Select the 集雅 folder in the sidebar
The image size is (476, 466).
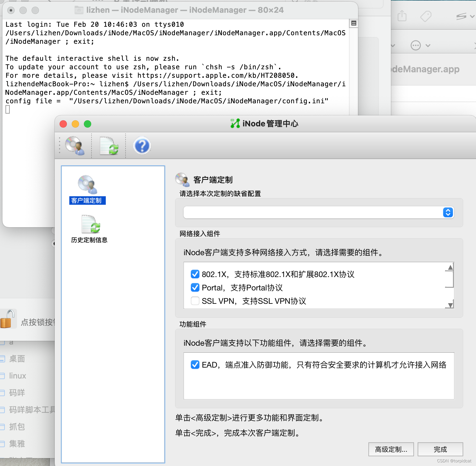pos(17,444)
